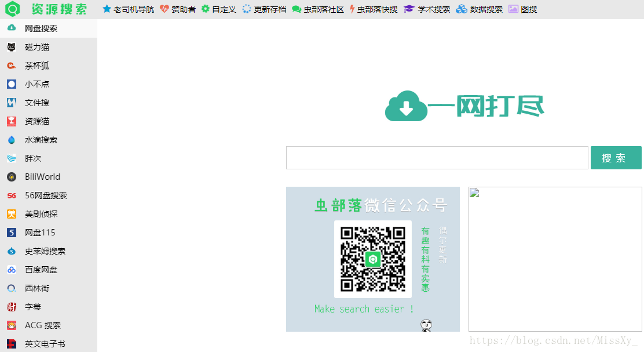Click the 字幕 red icon
Image resolution: width=644 pixels, height=352 pixels.
(12, 307)
